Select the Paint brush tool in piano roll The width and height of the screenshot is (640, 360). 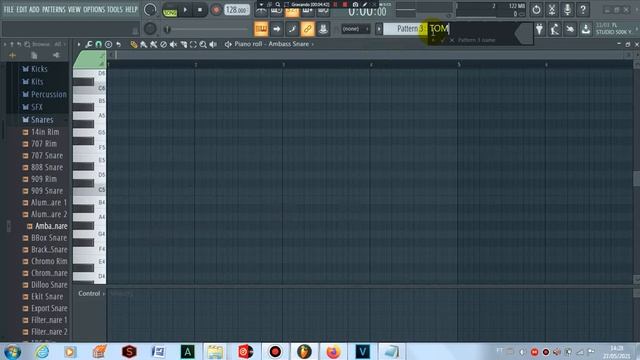click(x=144, y=44)
